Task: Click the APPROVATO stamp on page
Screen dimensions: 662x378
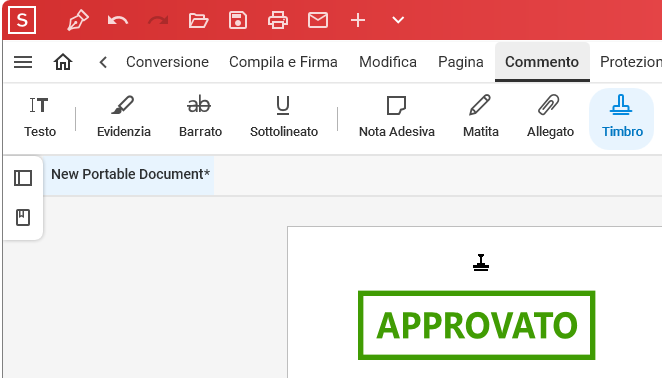Action: click(476, 325)
